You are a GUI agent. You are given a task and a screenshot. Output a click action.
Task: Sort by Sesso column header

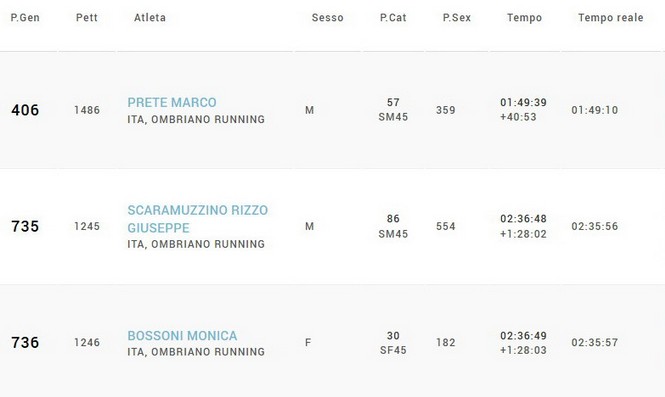[x=327, y=18]
